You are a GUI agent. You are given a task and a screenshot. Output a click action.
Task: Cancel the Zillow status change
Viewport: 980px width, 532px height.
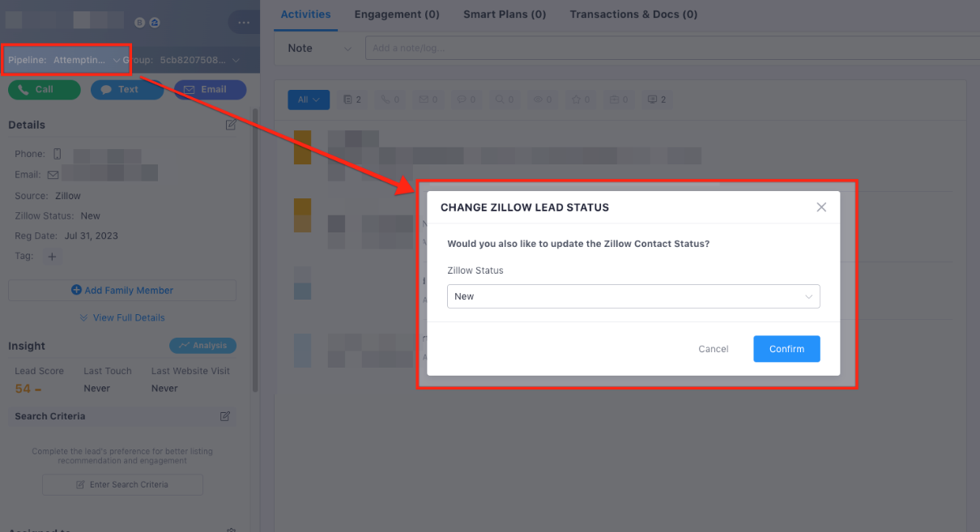pyautogui.click(x=713, y=349)
